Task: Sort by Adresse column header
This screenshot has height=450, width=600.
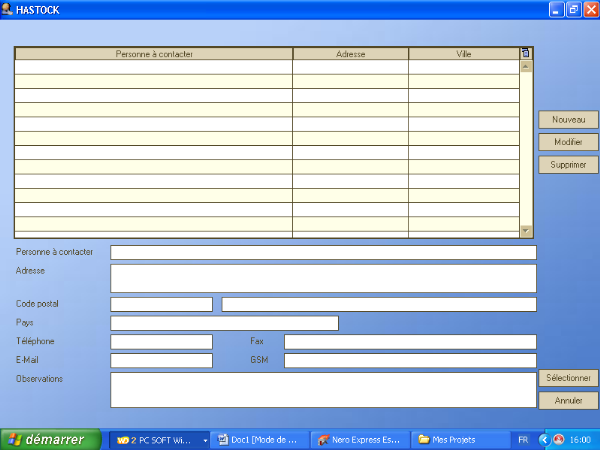Action: 351,54
